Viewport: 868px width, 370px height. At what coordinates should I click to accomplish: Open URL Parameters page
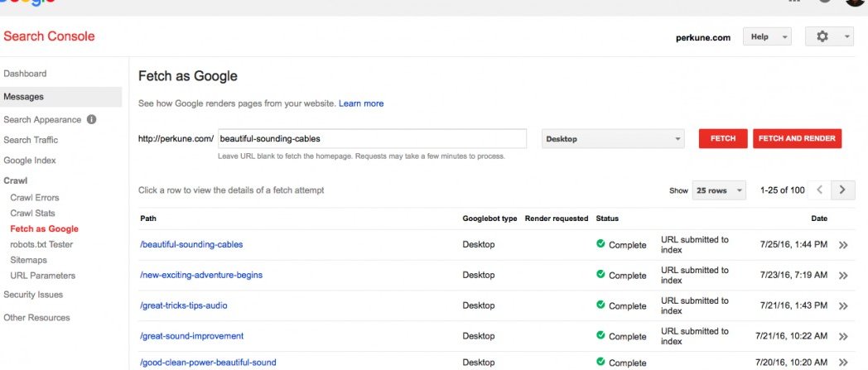click(x=42, y=276)
